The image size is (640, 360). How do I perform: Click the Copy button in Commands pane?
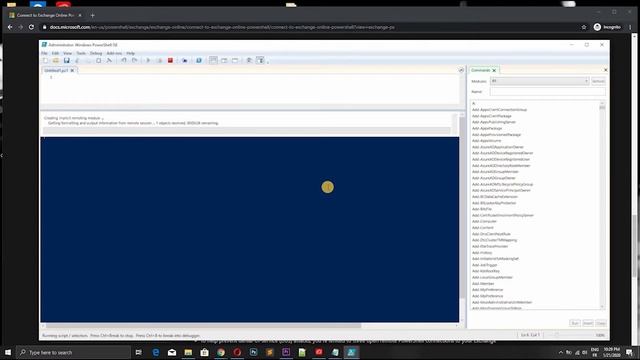click(600, 323)
